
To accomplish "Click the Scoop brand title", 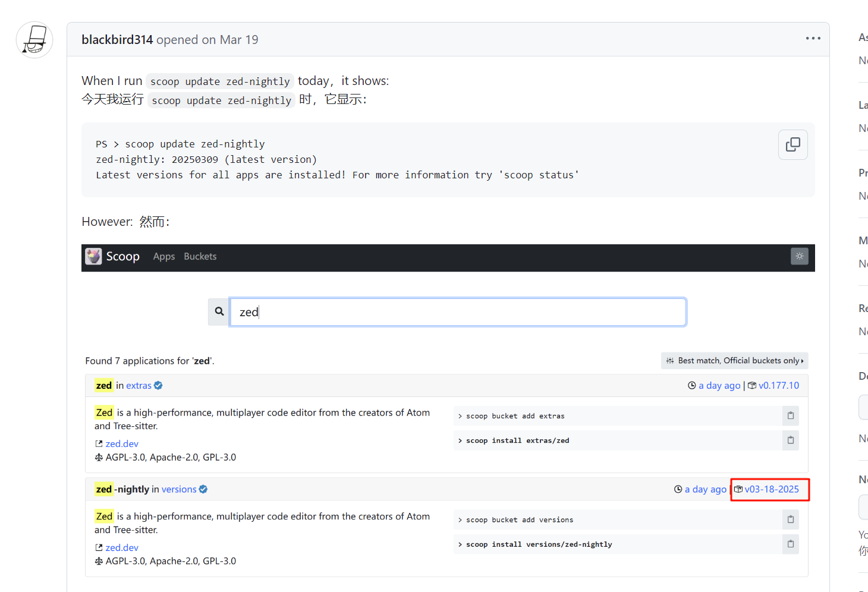I will (123, 256).
